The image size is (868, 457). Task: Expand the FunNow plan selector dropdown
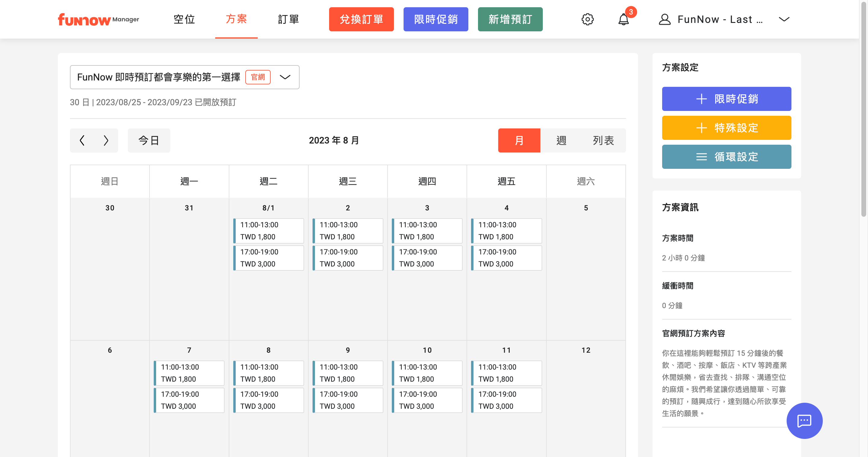tap(285, 77)
